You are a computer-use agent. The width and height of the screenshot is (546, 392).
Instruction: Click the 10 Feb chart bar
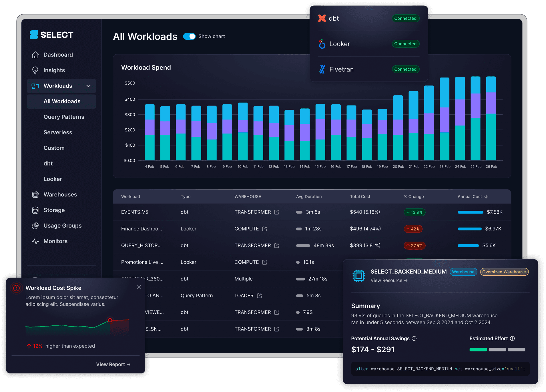tap(243, 132)
